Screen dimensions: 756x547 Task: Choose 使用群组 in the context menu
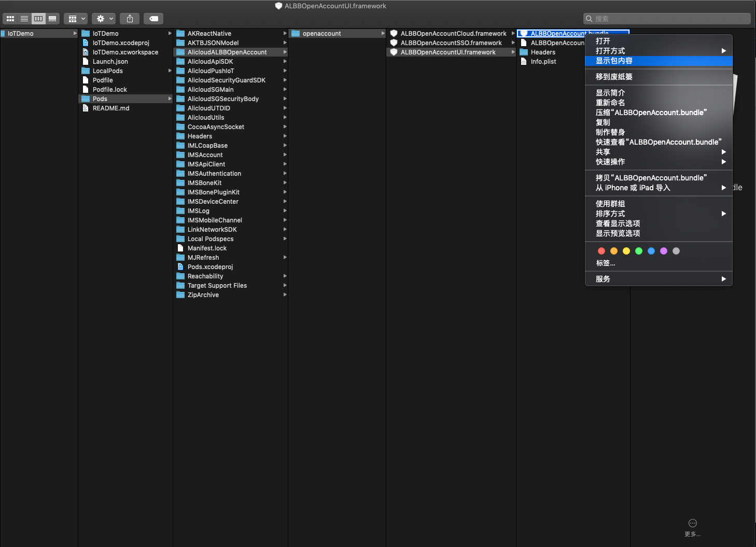coord(659,204)
